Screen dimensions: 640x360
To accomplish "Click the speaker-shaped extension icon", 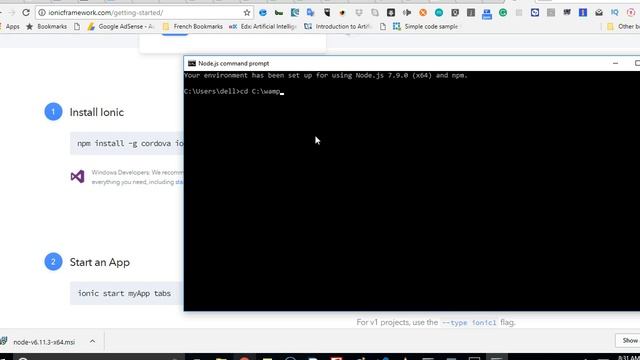I will coord(407,13).
